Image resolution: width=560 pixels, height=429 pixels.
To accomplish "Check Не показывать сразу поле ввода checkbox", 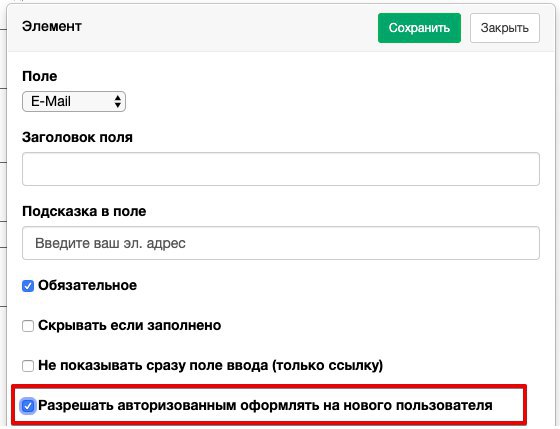I will click(28, 366).
